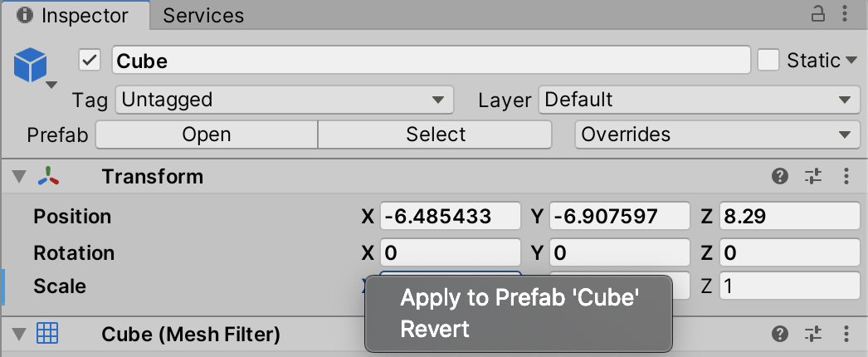Enable the Static checkbox
868x357 pixels.
(x=768, y=60)
